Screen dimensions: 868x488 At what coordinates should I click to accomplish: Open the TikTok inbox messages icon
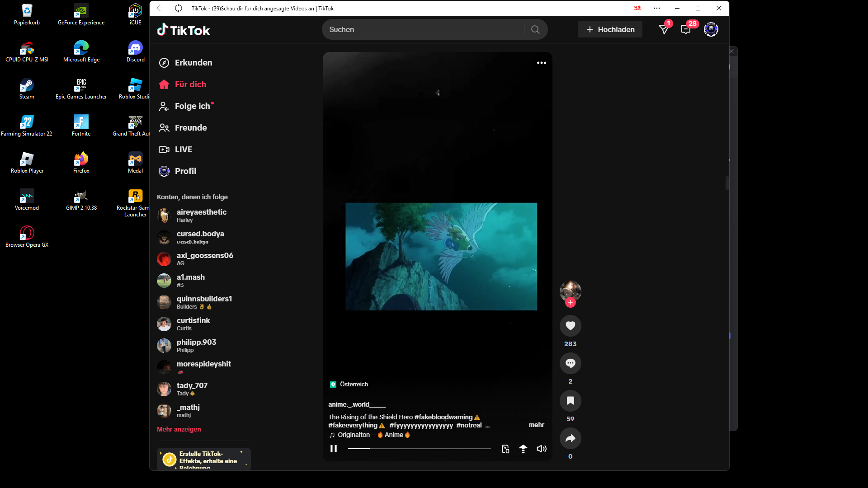point(686,29)
